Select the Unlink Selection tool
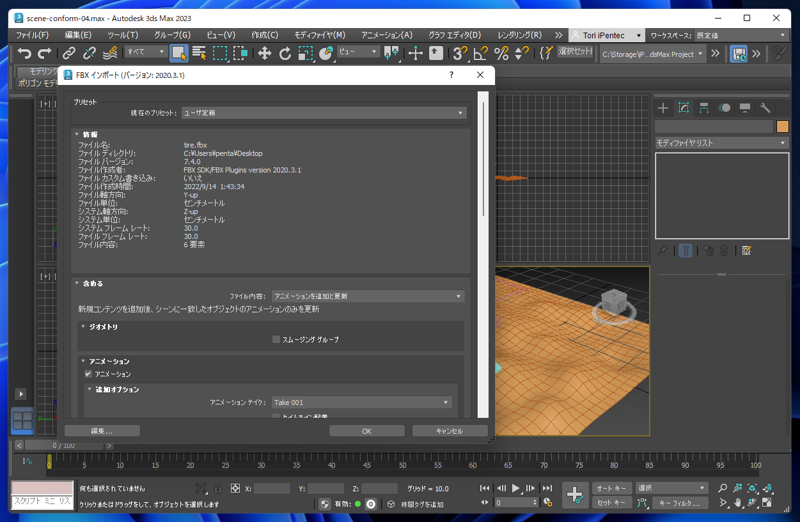The image size is (800, 522). pos(89,53)
